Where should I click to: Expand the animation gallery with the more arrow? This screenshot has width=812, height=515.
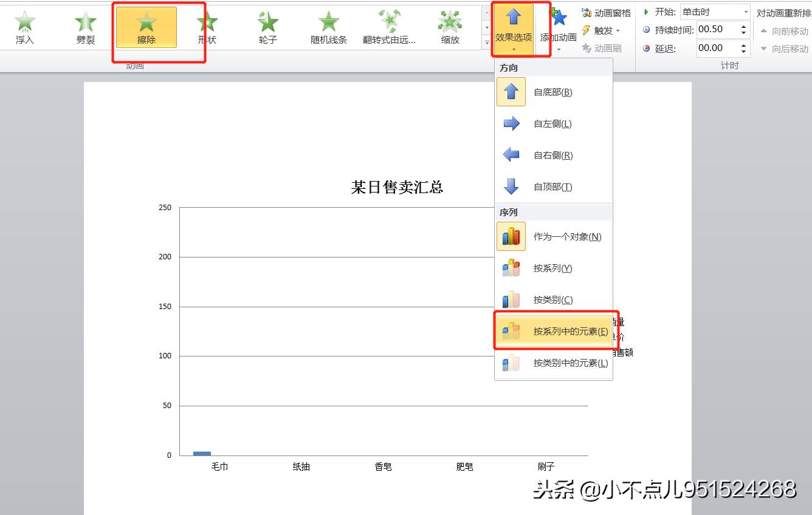click(486, 43)
